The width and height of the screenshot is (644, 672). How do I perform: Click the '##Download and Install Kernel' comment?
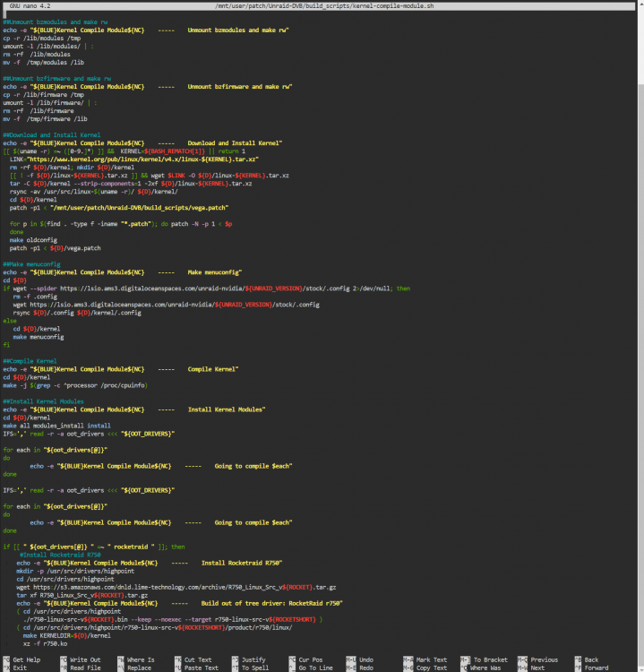(52, 135)
